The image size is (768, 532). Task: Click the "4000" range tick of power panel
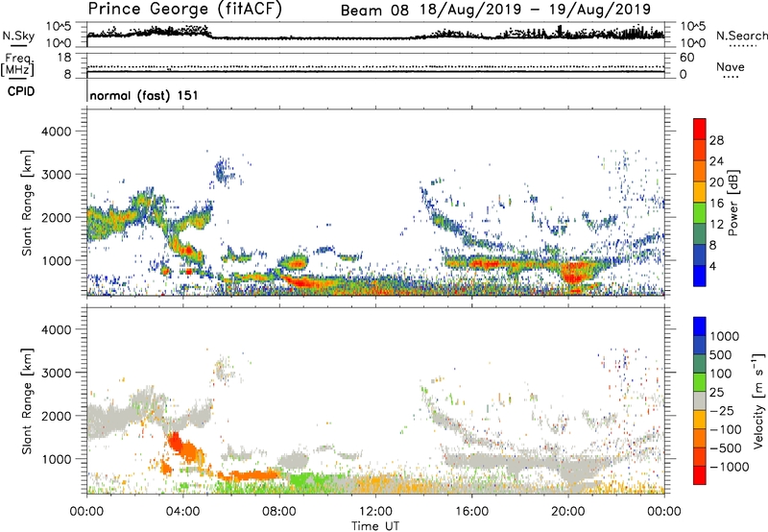click(x=56, y=132)
